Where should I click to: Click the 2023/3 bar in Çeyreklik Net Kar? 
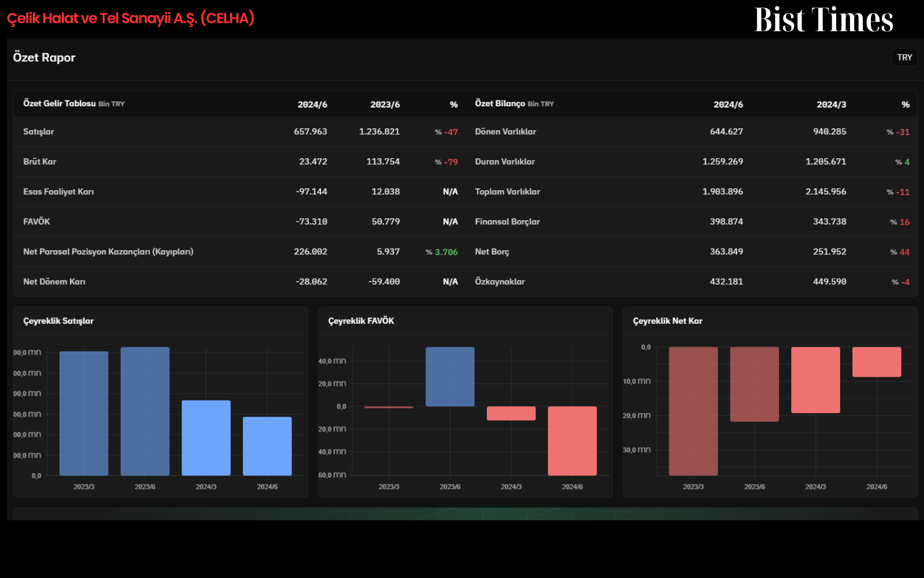693,411
